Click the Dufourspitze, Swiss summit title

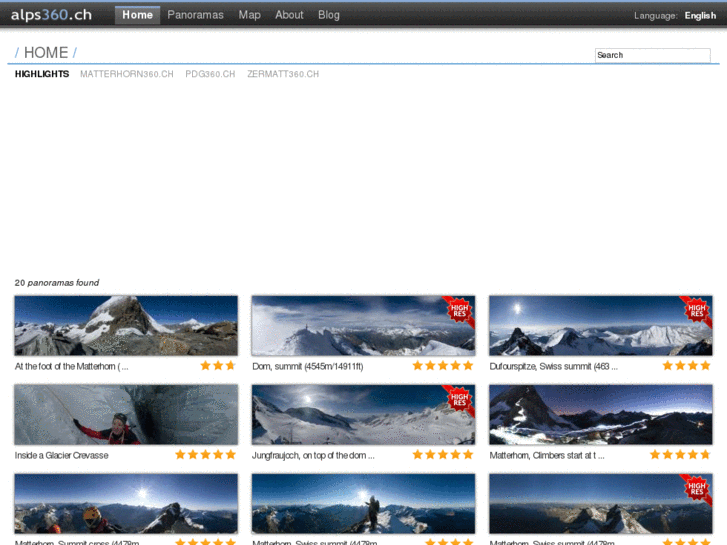click(x=554, y=366)
